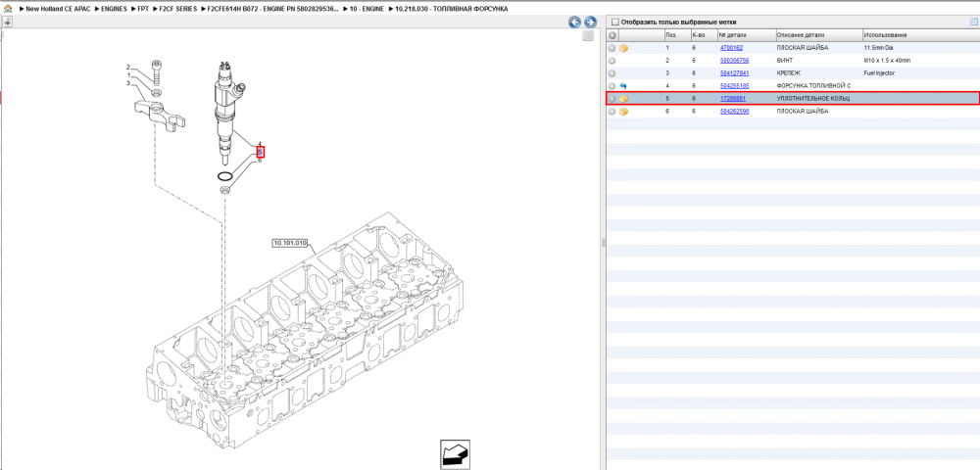Go to the home page icon

(x=8, y=10)
